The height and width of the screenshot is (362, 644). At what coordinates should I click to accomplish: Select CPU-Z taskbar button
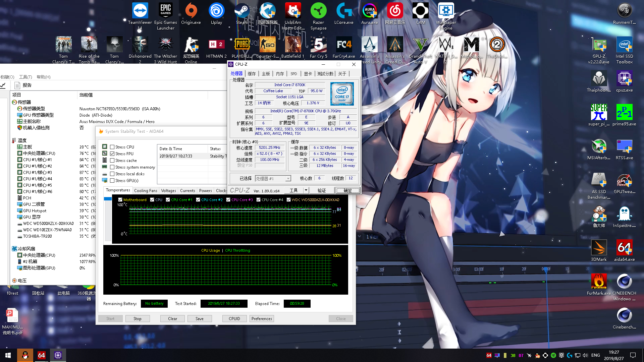pyautogui.click(x=58, y=355)
